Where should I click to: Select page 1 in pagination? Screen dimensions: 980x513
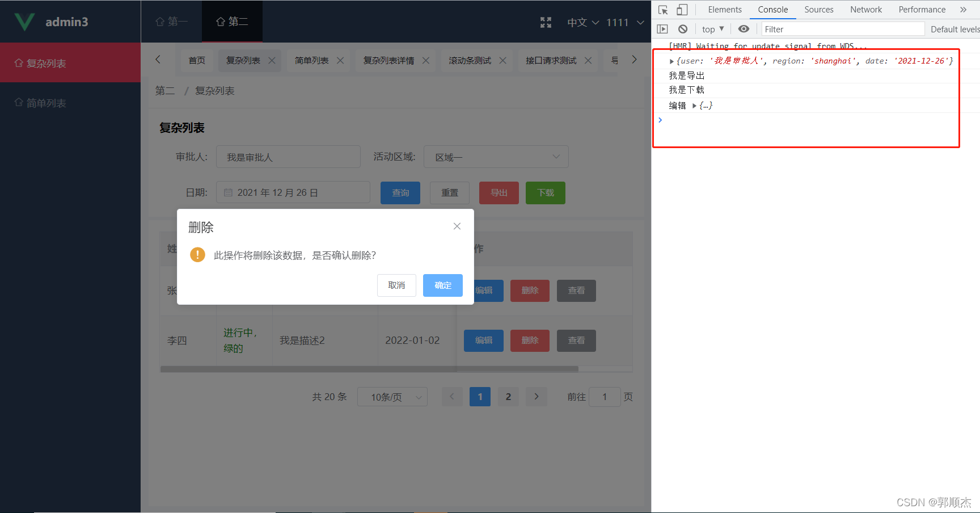480,397
